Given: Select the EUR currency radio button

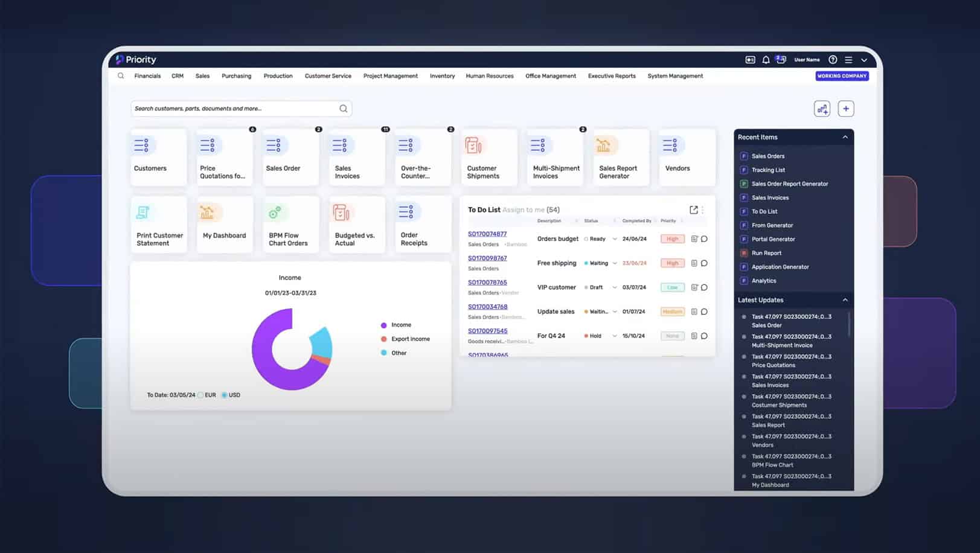Looking at the screenshot, I should [x=200, y=395].
